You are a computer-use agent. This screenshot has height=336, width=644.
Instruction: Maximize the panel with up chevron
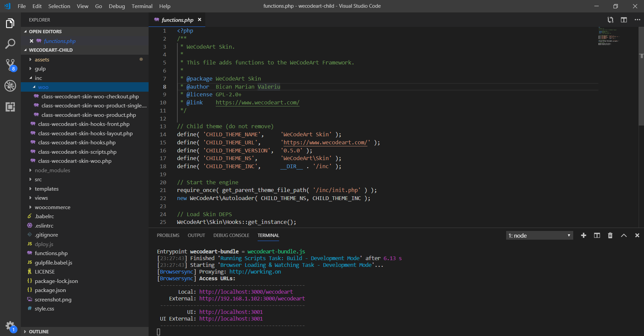point(624,236)
